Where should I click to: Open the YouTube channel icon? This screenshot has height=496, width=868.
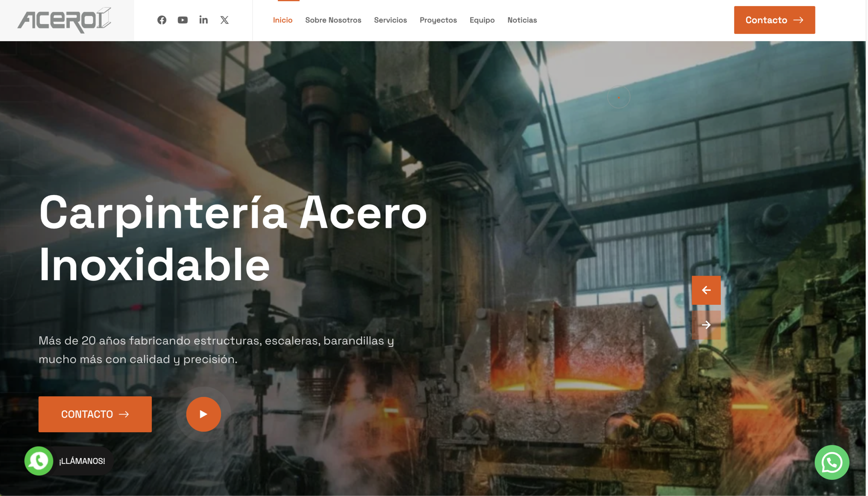tap(183, 20)
